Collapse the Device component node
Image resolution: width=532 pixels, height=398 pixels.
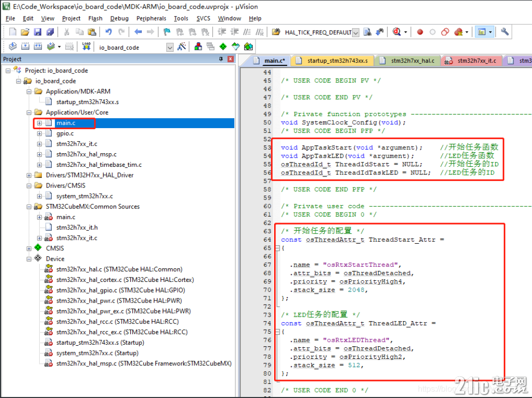29,259
